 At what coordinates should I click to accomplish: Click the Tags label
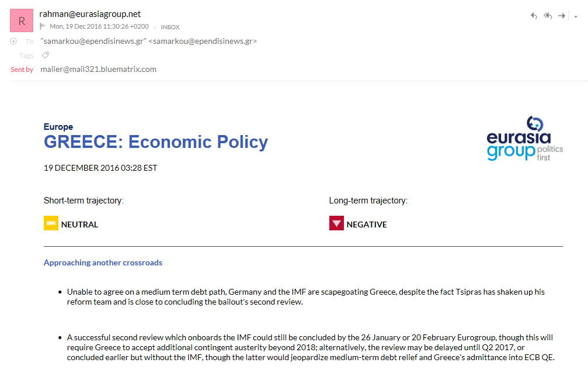pos(26,56)
